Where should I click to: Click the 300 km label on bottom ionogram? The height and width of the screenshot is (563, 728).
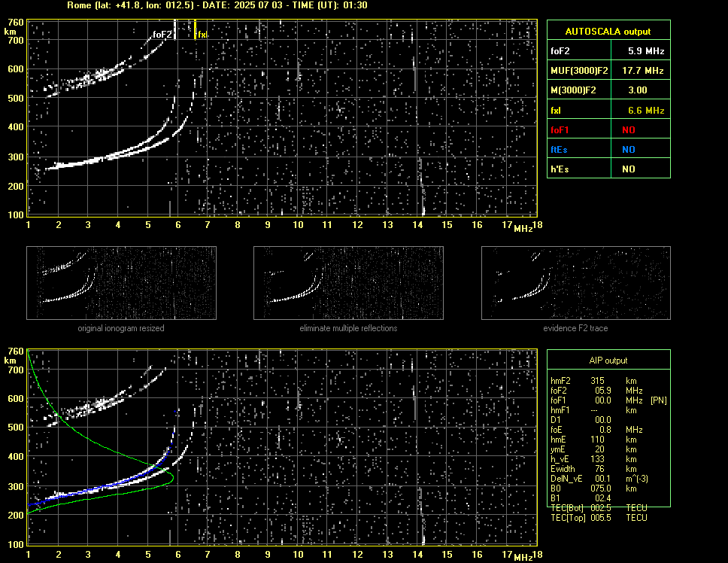(16, 487)
